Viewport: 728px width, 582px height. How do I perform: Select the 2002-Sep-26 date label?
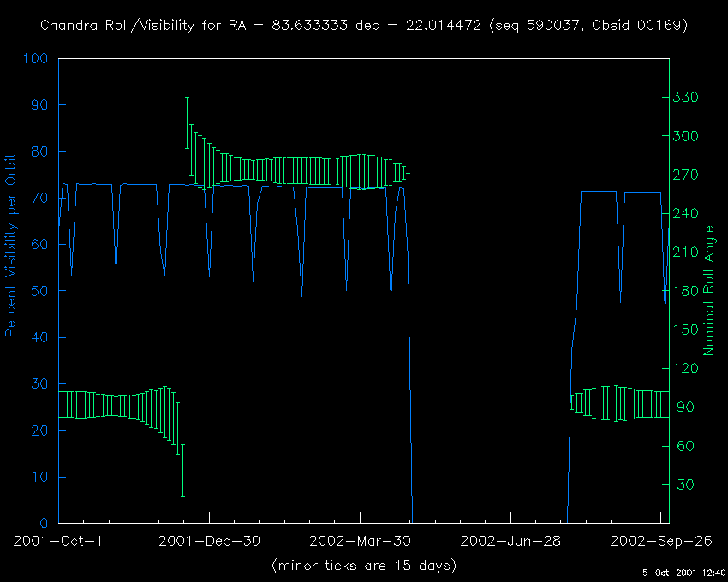click(x=660, y=541)
